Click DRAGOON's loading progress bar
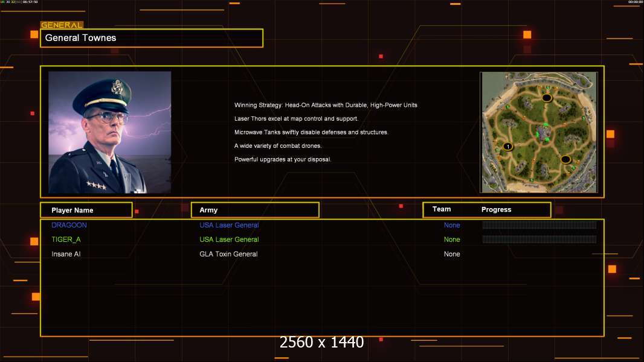644x362 pixels. tap(539, 224)
